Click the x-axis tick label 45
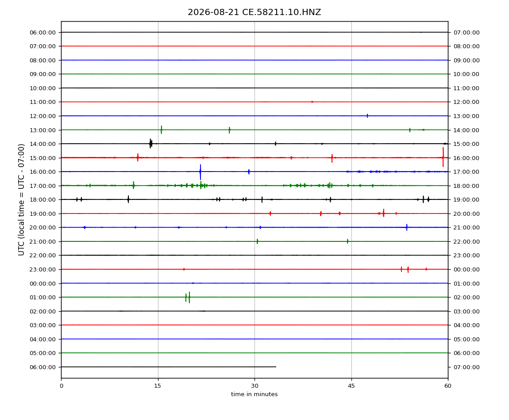This screenshot has height=420, width=509. coord(351,386)
